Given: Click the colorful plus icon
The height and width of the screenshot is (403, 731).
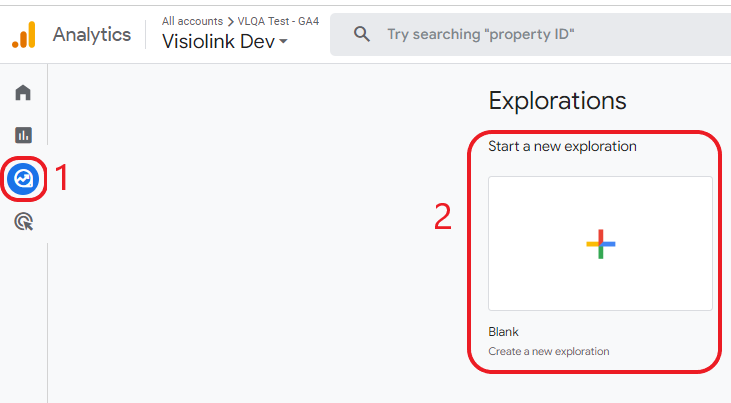Looking at the screenshot, I should click(600, 244).
